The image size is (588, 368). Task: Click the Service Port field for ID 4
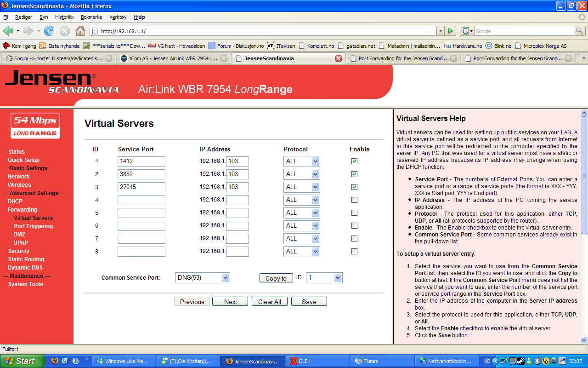141,200
